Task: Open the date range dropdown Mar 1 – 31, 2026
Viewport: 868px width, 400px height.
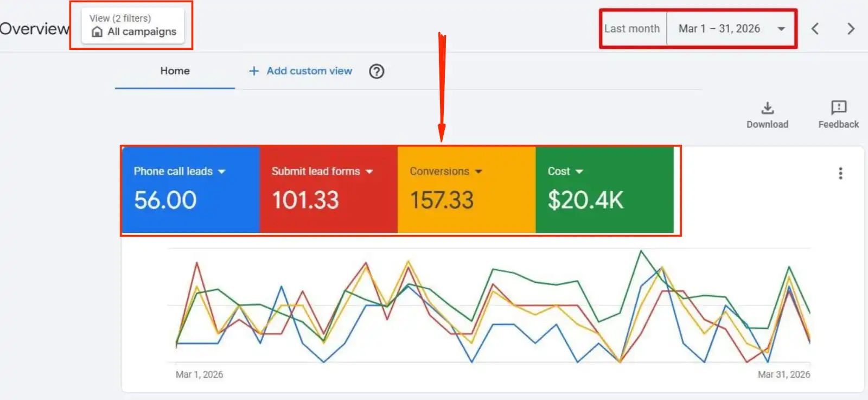Action: click(731, 29)
